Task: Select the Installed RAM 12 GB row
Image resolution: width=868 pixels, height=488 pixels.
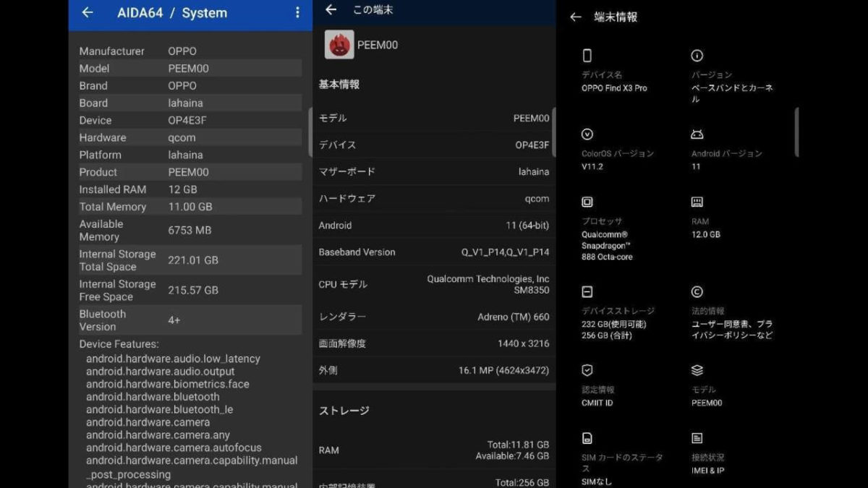Action: (x=190, y=189)
